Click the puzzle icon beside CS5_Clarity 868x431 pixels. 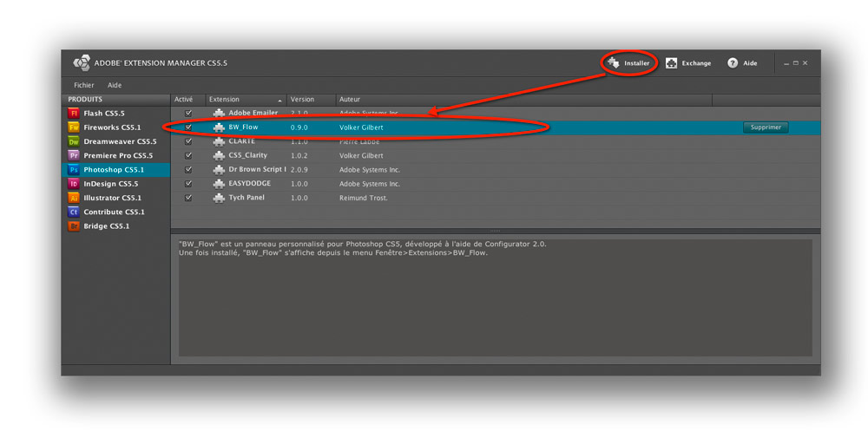[219, 155]
